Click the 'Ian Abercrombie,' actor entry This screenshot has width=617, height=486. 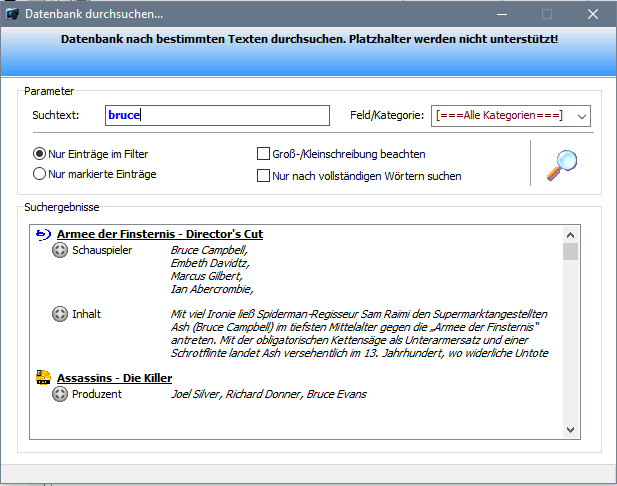pyautogui.click(x=212, y=289)
